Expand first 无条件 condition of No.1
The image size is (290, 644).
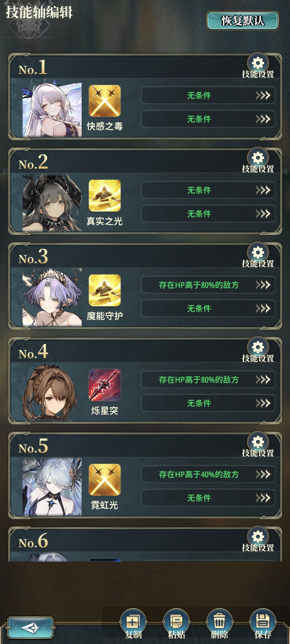(208, 95)
